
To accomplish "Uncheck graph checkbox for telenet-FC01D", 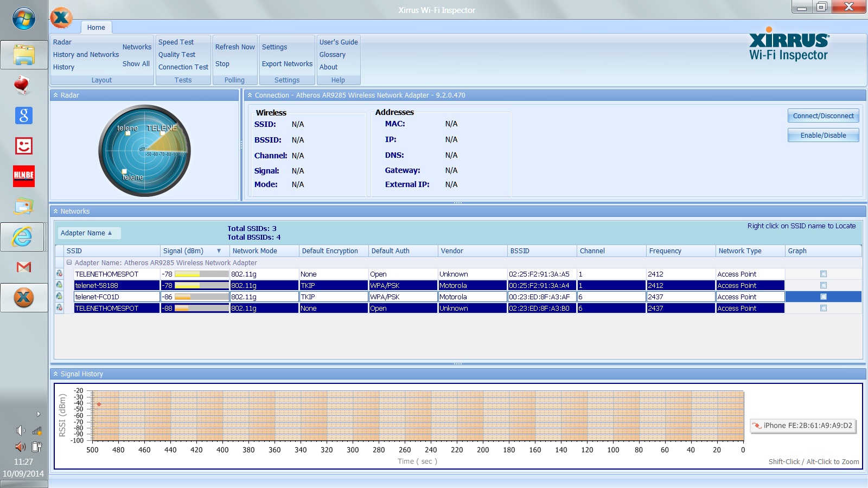I will (824, 297).
